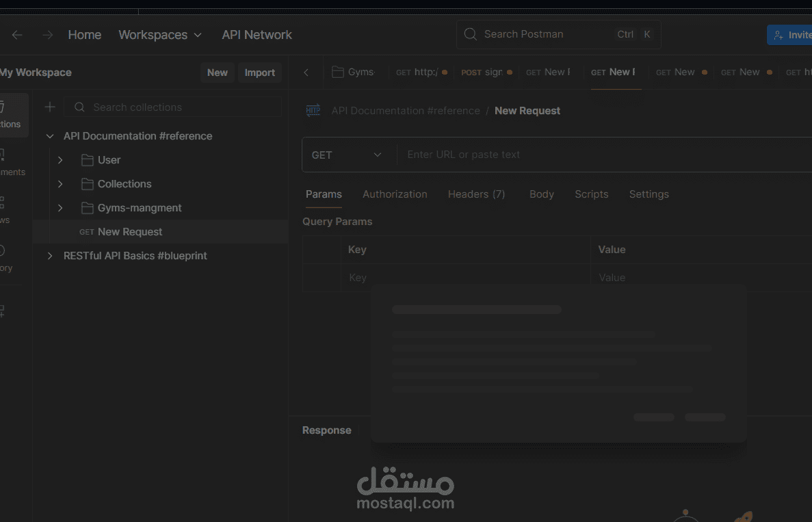The height and width of the screenshot is (522, 812).
Task: Focus the Search Postman field
Action: [558, 34]
